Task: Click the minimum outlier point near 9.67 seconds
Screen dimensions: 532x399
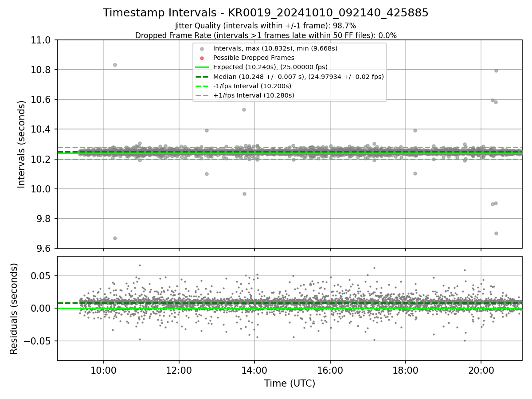Action: (x=115, y=238)
